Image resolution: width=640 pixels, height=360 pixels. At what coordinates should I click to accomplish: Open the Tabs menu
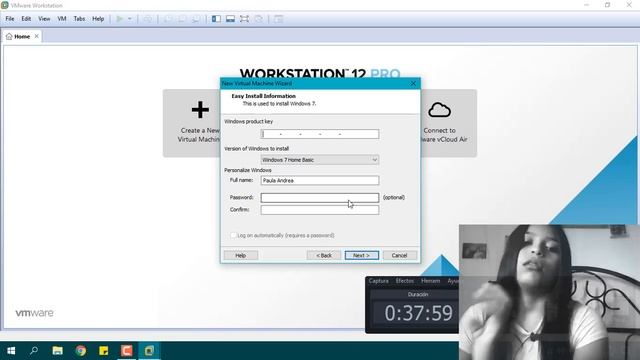click(x=79, y=19)
